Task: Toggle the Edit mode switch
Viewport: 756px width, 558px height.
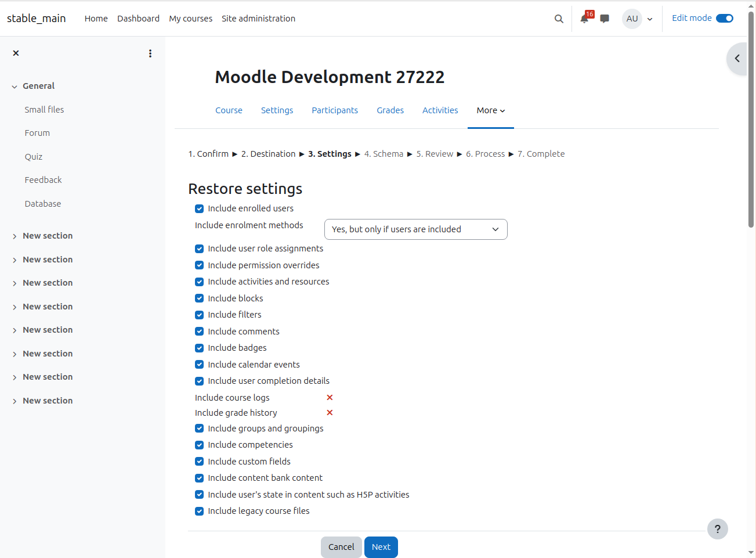Action: coord(725,18)
